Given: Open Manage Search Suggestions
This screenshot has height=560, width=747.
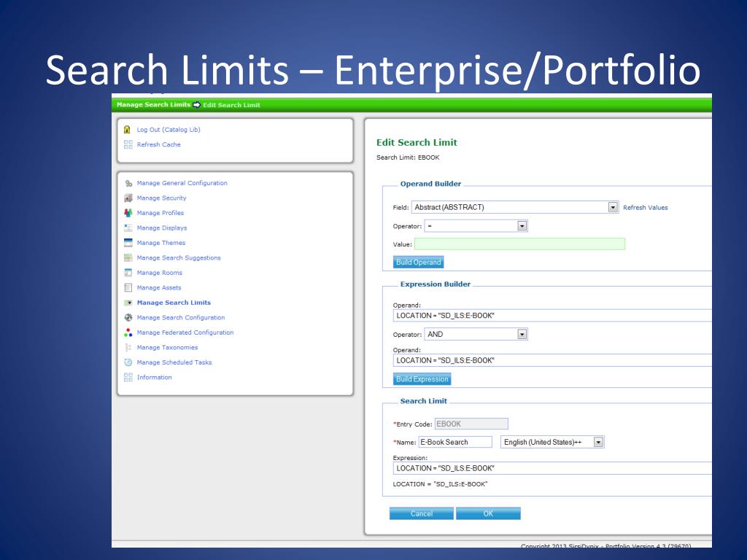Looking at the screenshot, I should (179, 257).
